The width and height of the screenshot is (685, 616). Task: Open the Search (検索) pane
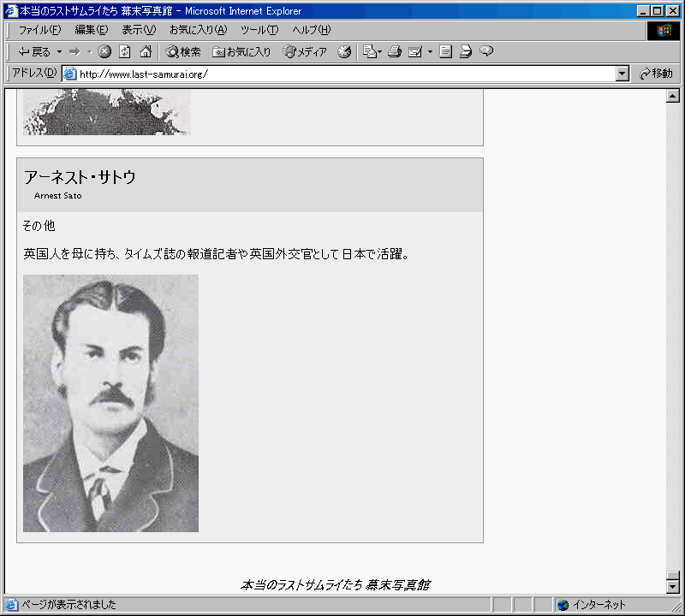point(183,52)
